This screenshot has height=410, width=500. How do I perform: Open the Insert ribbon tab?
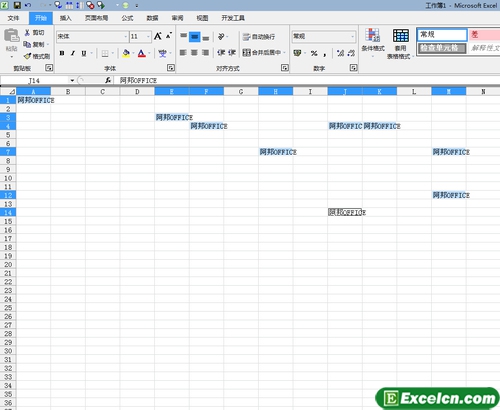coord(65,18)
